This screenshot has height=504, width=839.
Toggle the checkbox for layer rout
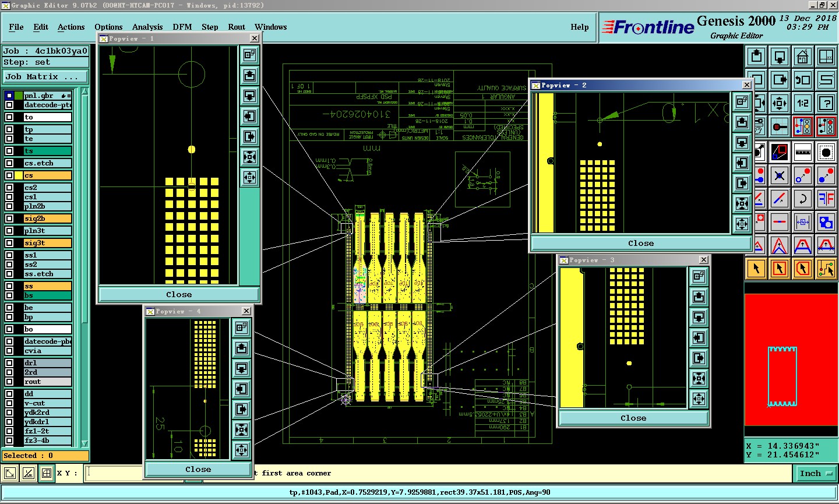click(x=9, y=382)
